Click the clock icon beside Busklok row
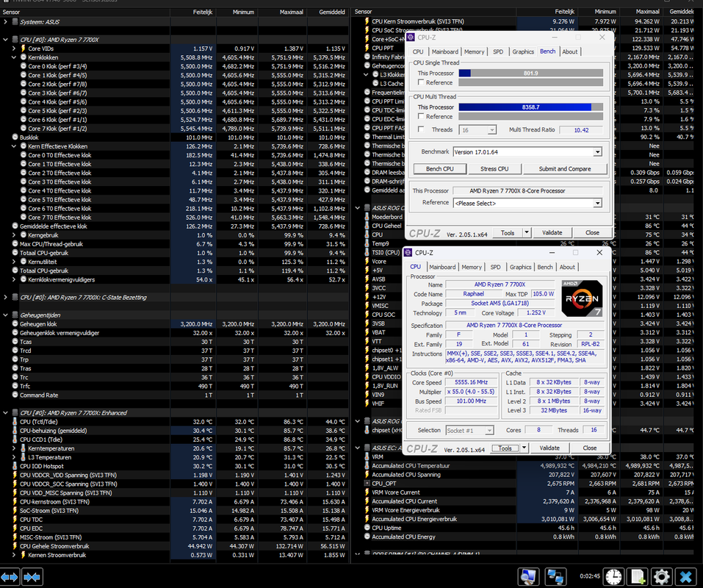This screenshot has width=703, height=588. coord(15,137)
